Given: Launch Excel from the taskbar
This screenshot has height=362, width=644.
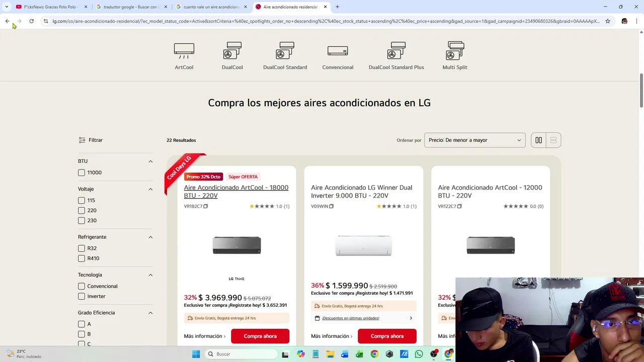Looking at the screenshot, I should point(359,354).
